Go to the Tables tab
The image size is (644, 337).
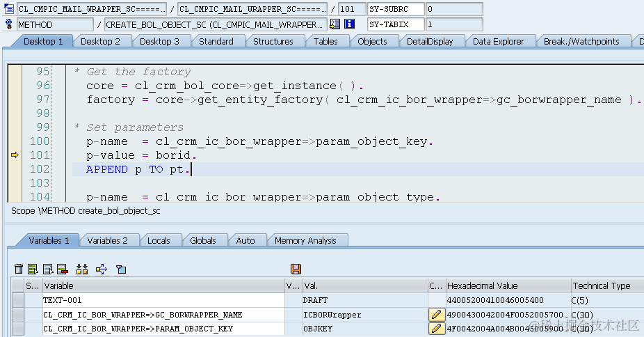325,41
